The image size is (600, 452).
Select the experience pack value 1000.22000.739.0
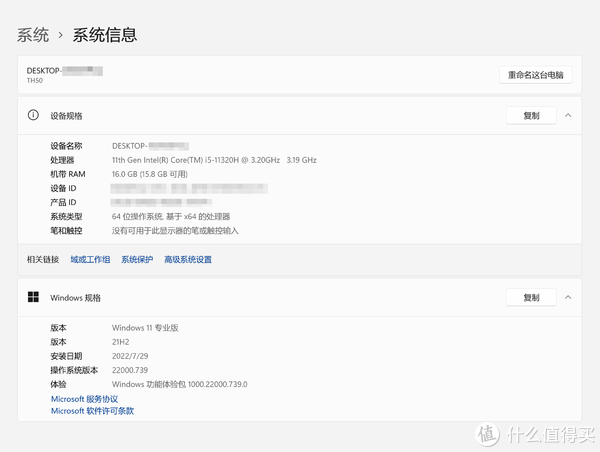(217, 384)
